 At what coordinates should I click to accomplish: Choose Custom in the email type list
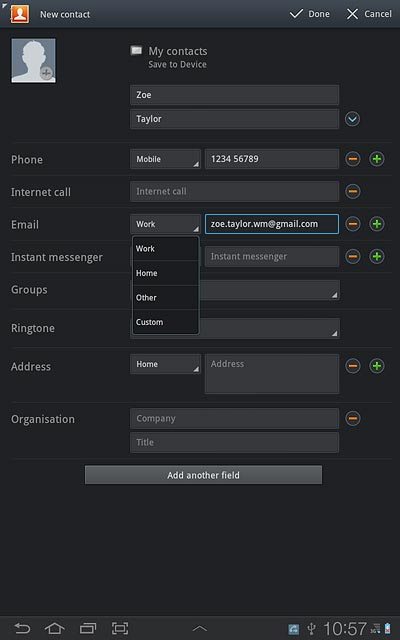pyautogui.click(x=166, y=322)
